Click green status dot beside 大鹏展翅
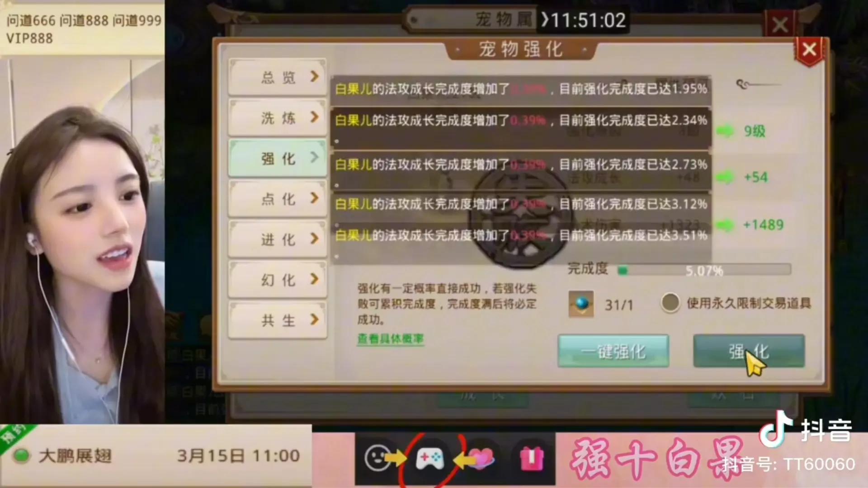Screen dimensions: 868x488 coord(21,455)
